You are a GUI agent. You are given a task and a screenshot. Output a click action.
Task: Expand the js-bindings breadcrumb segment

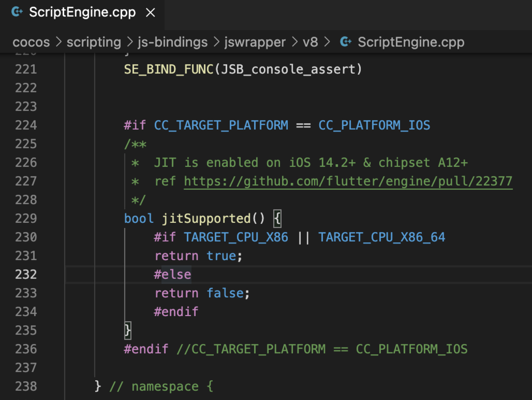(x=173, y=42)
